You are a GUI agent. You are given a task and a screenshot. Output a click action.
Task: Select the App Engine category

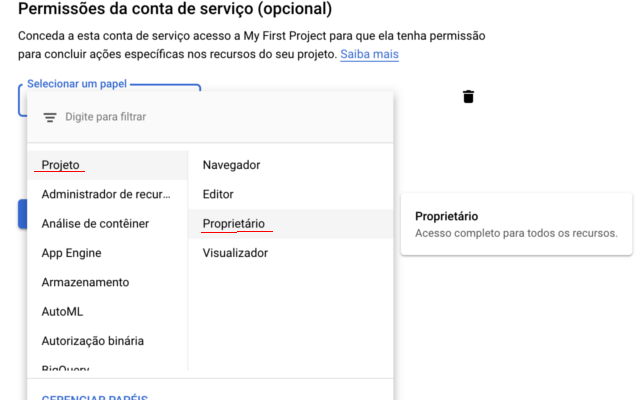click(x=107, y=253)
